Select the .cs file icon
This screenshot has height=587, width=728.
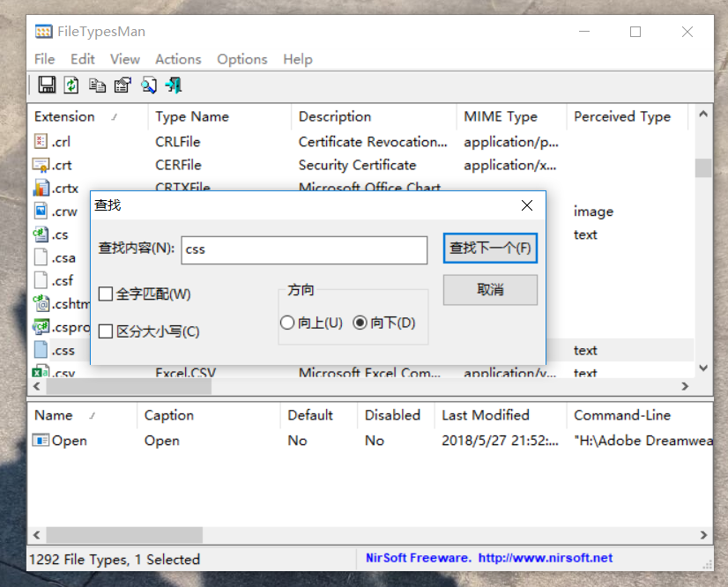click(x=41, y=234)
